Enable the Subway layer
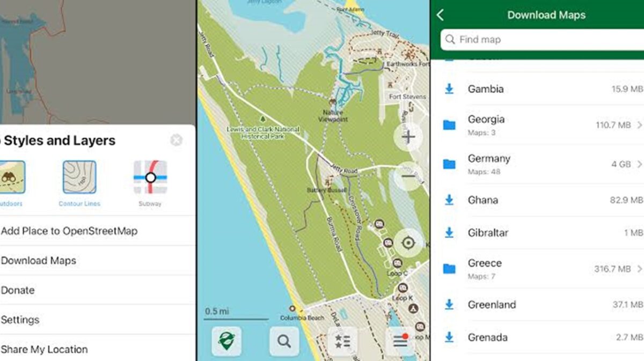 click(150, 177)
